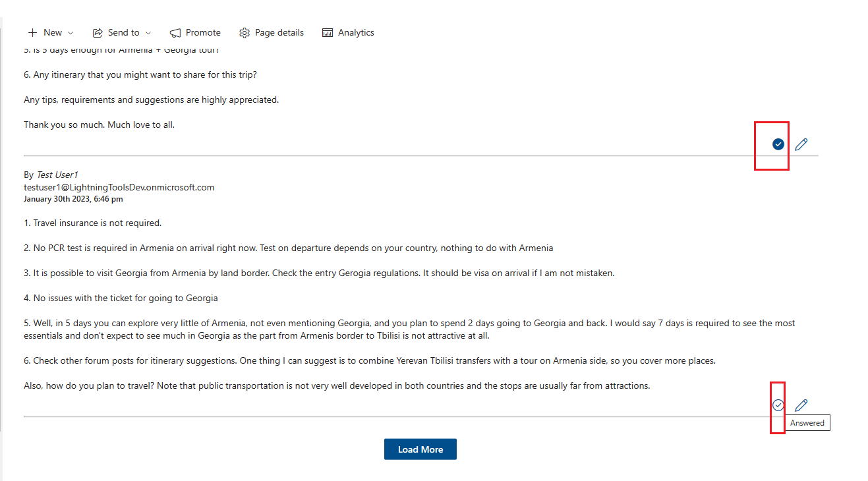Screen dimensions: 868x481
Task: Click the Analytics chart icon
Action: (x=328, y=33)
